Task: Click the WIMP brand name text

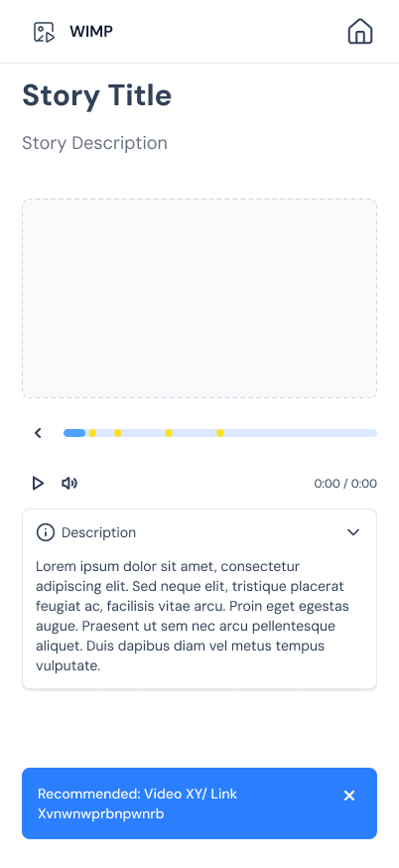Action: pyautogui.click(x=91, y=32)
